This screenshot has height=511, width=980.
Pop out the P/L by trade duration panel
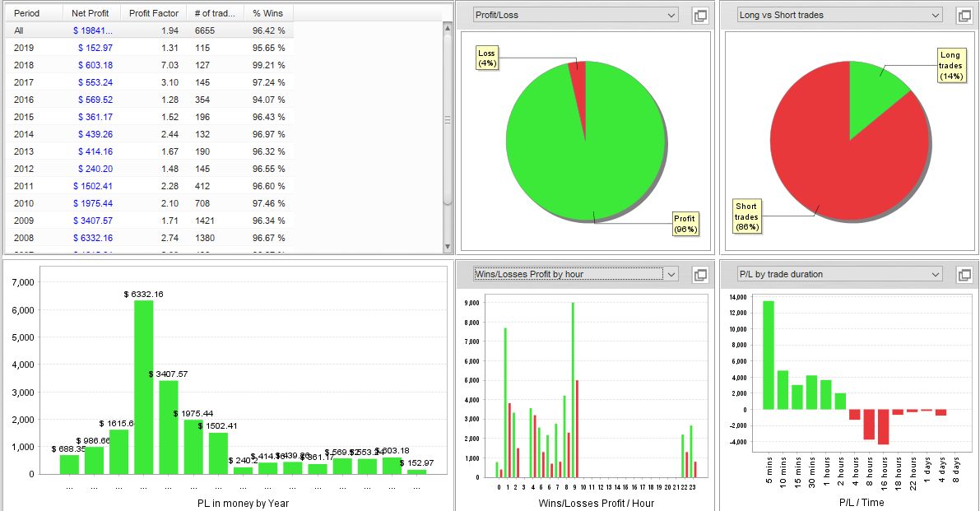coord(965,275)
